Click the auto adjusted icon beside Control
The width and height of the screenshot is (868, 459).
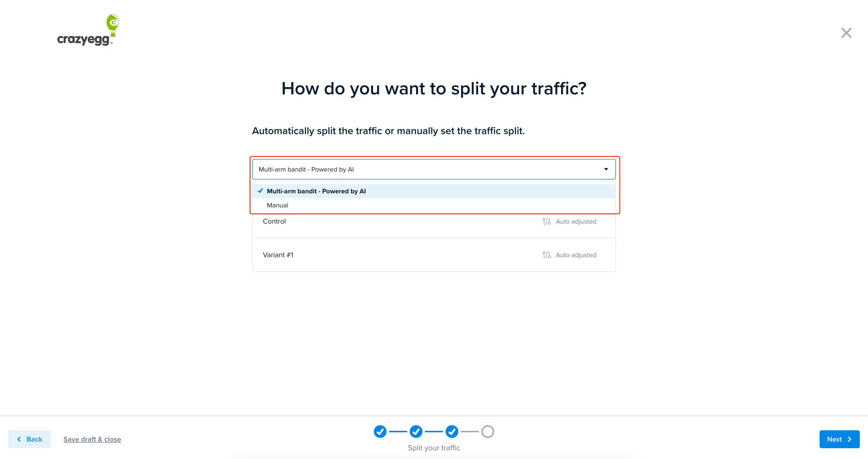(547, 222)
